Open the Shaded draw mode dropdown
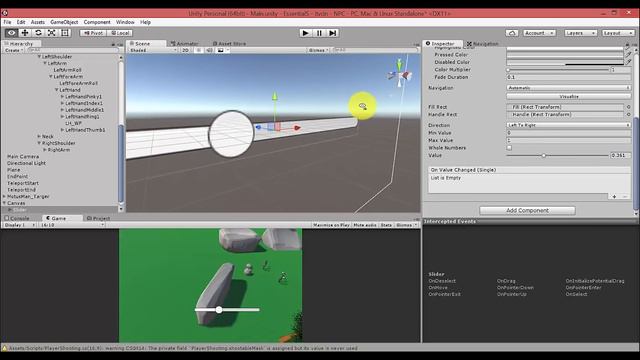 click(153, 50)
